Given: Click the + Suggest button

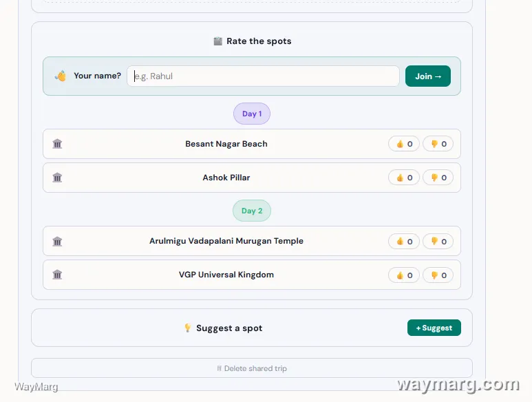Looking at the screenshot, I should click(x=434, y=328).
